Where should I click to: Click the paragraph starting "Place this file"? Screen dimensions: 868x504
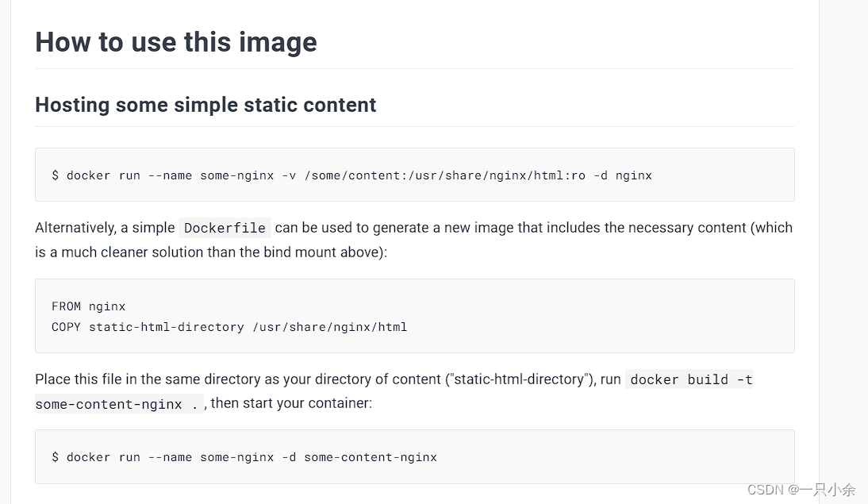click(x=394, y=391)
